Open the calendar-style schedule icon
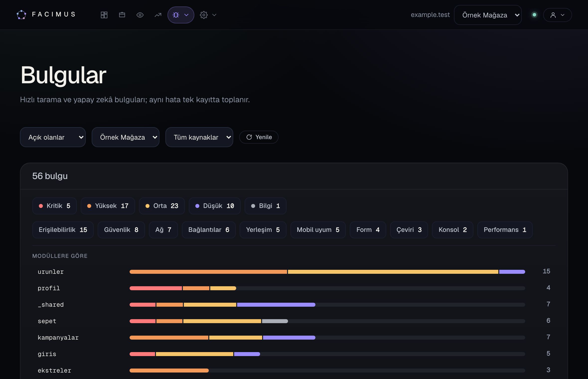 (x=122, y=15)
